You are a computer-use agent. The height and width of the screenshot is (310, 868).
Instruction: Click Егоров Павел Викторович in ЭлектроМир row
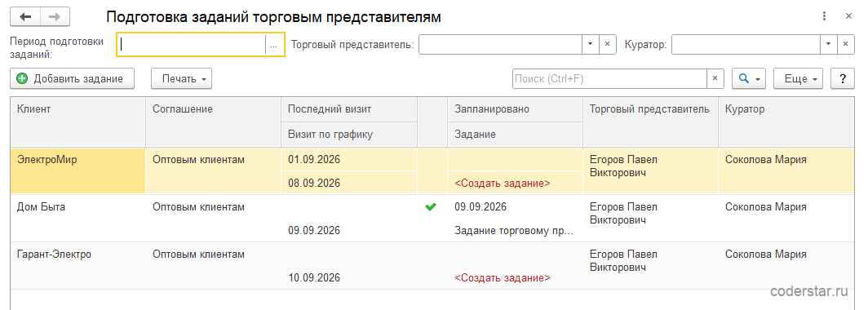point(624,166)
